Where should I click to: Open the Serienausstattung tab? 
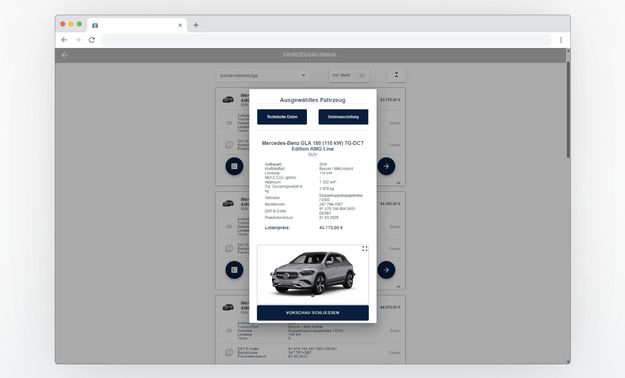click(x=343, y=117)
